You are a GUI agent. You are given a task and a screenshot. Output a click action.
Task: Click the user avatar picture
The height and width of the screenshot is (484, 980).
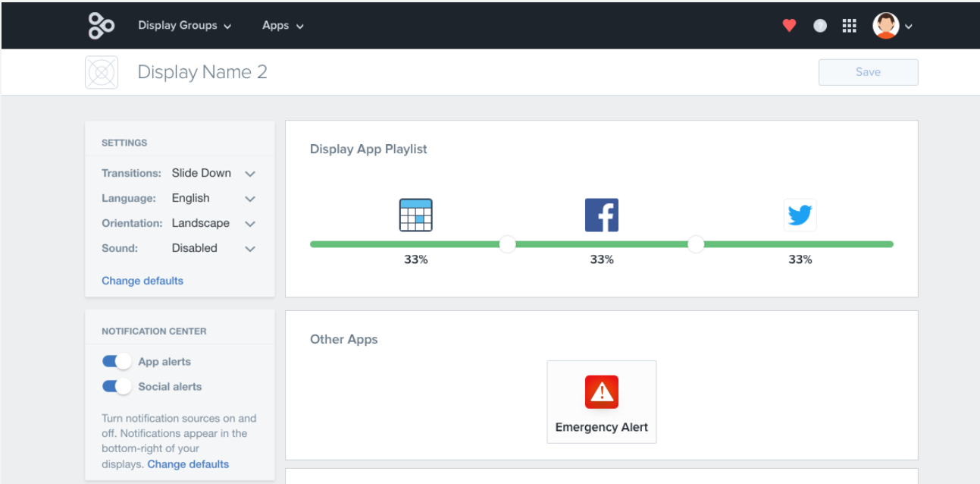click(885, 25)
